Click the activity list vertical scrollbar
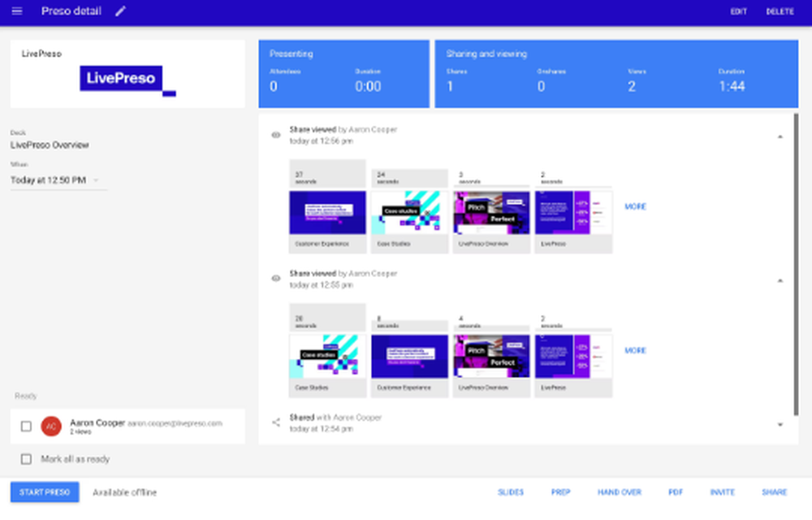Image resolution: width=812 pixels, height=520 pixels. click(796, 264)
